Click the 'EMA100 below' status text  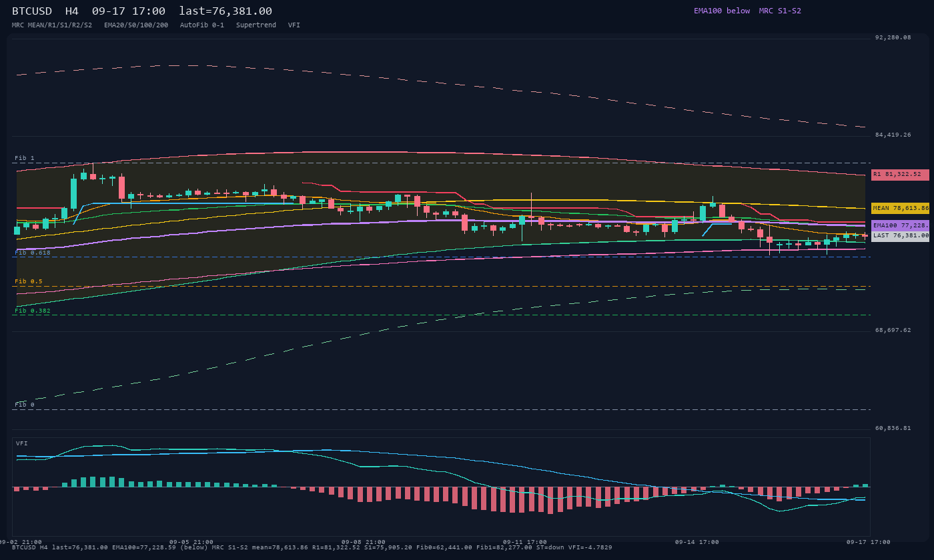click(722, 11)
